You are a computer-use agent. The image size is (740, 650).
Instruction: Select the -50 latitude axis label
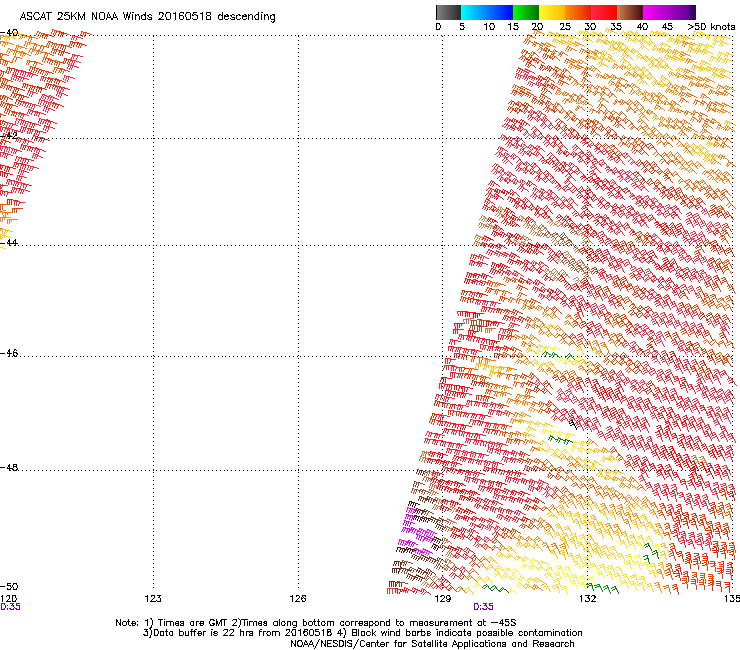(9, 586)
